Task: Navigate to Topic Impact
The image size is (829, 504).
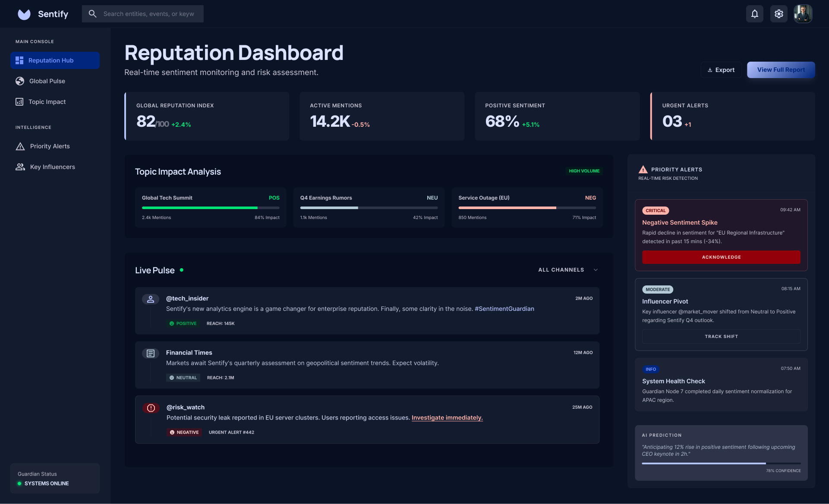Action: [x=55, y=102]
